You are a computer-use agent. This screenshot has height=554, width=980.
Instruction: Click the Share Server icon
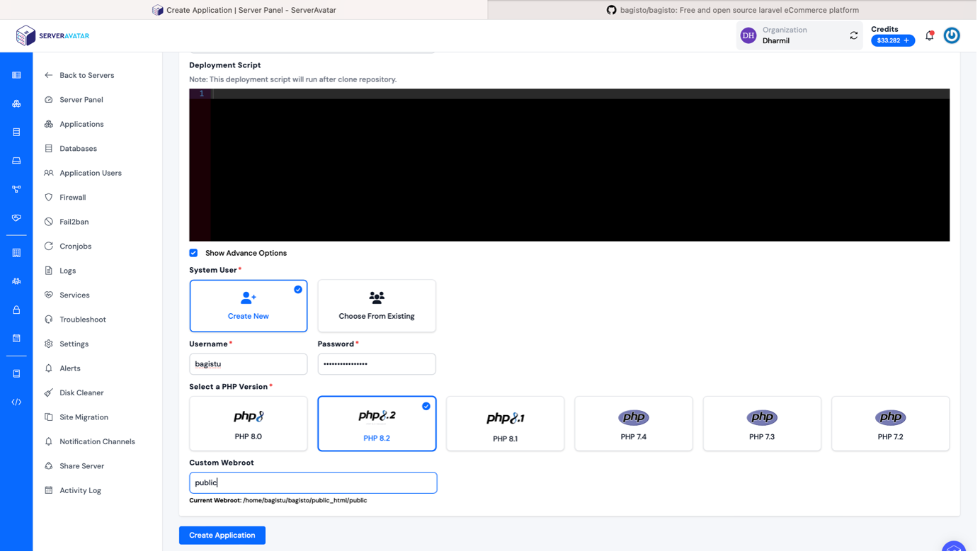(49, 468)
